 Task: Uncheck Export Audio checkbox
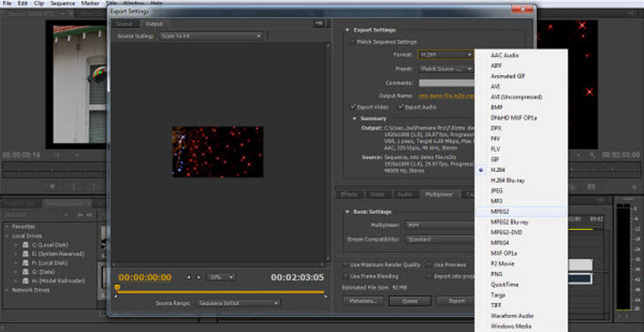[401, 107]
